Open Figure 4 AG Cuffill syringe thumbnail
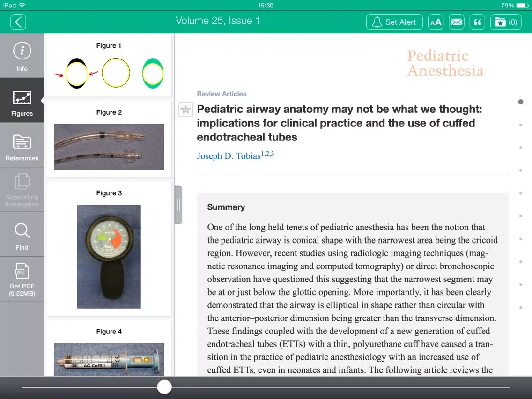The image size is (532, 399). pos(109,359)
